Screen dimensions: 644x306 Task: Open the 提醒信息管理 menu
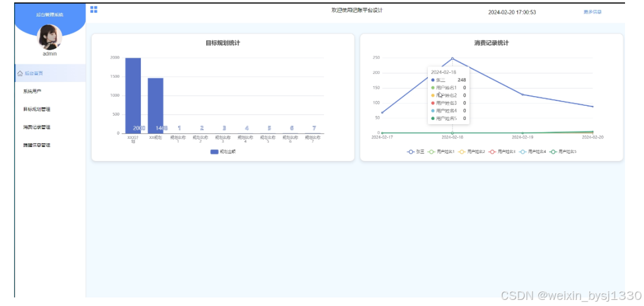tap(50, 145)
